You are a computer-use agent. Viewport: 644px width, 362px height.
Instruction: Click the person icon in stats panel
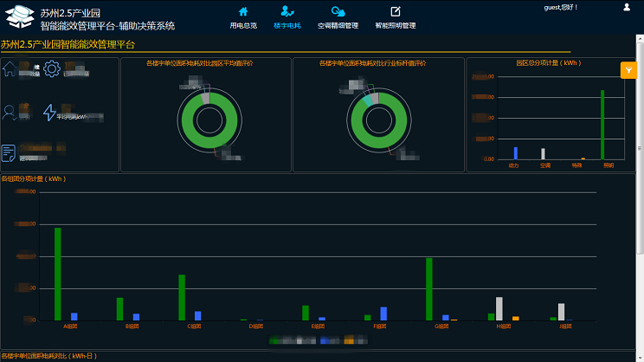[11, 112]
